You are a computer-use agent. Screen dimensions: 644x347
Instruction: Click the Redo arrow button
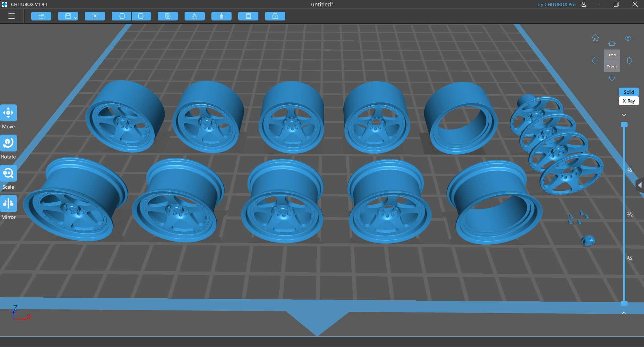click(141, 16)
